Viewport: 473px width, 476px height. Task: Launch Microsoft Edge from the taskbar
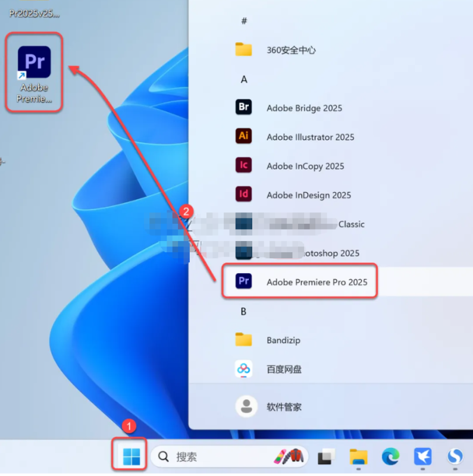[x=390, y=456]
